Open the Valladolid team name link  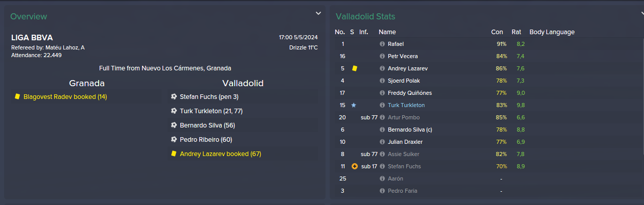tap(243, 83)
